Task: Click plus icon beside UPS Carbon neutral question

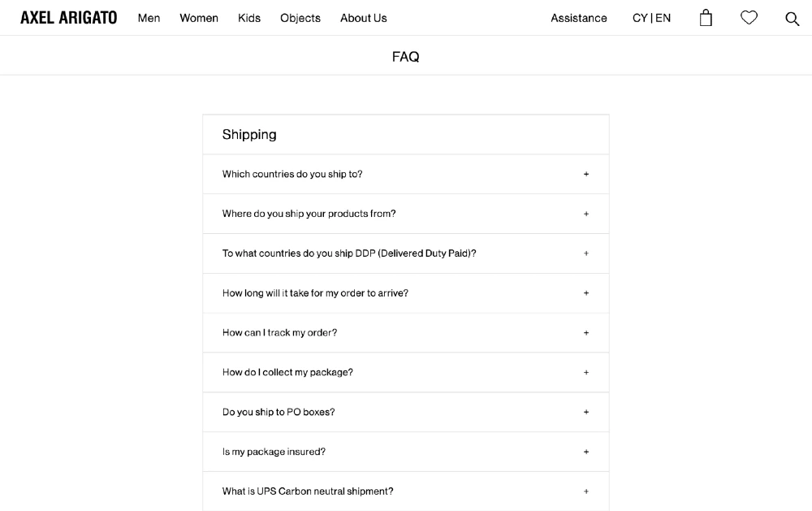Action: pos(585,492)
